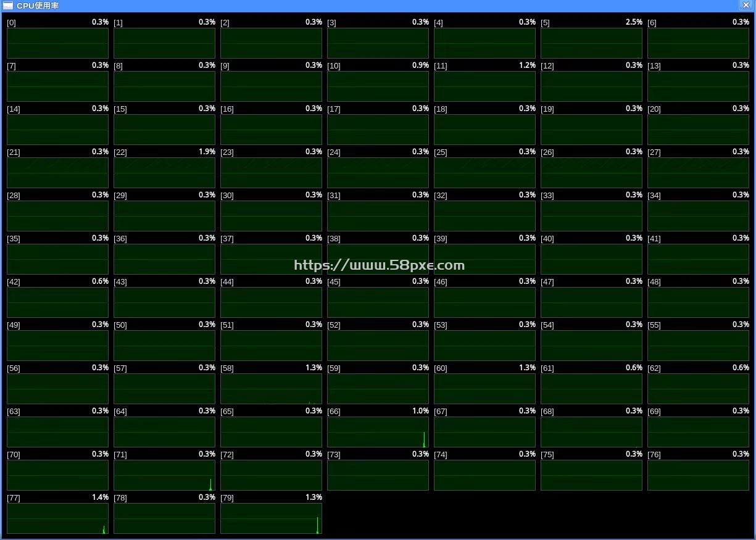Click the 1.9% value of CPU [22]
This screenshot has height=540, width=756.
pos(207,152)
